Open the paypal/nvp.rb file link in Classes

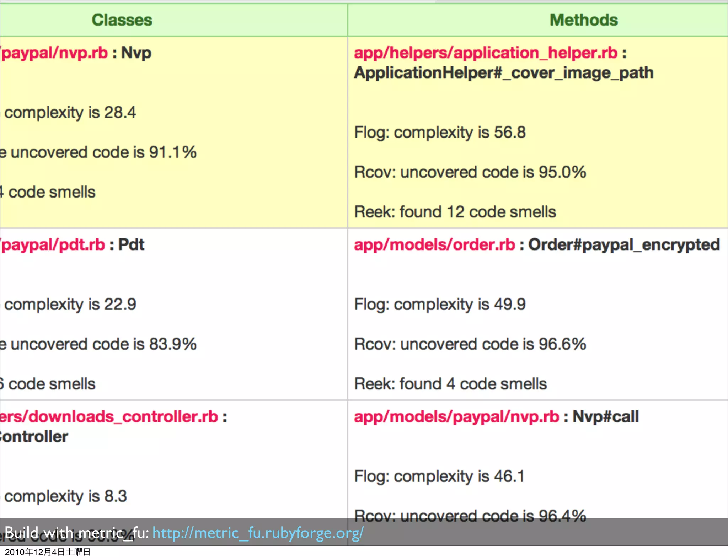coord(54,53)
